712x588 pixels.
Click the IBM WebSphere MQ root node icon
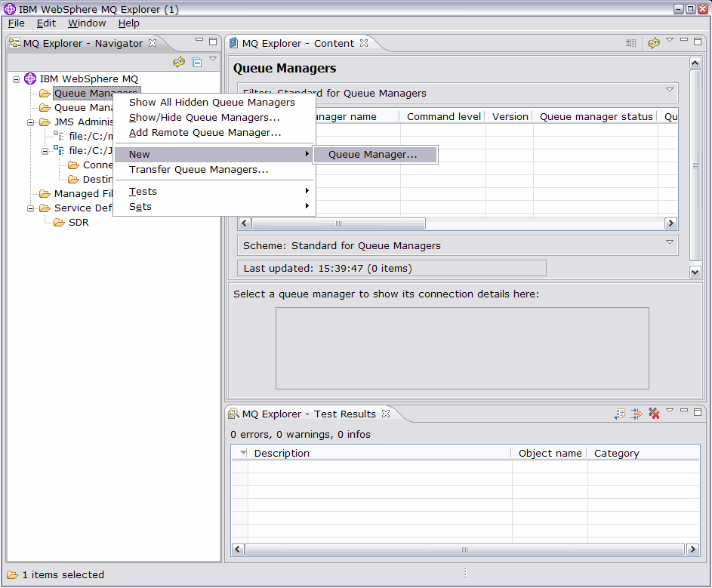pos(29,79)
